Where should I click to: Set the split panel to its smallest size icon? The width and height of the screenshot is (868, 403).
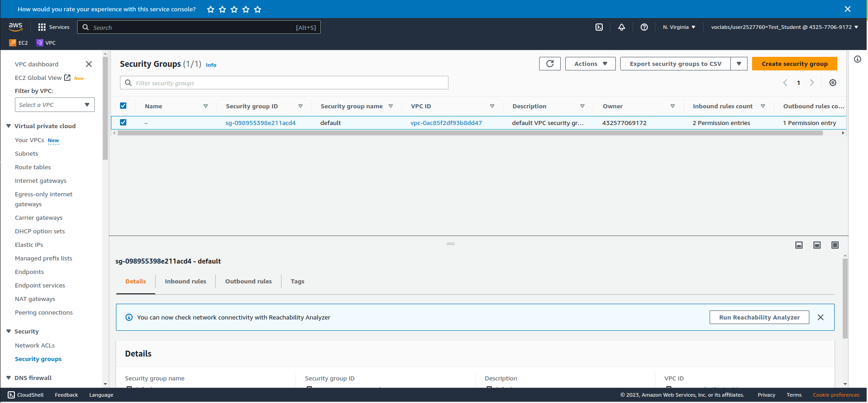coord(799,245)
